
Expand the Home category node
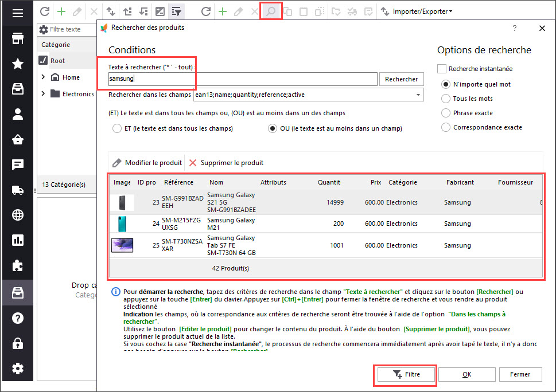pyautogui.click(x=43, y=77)
